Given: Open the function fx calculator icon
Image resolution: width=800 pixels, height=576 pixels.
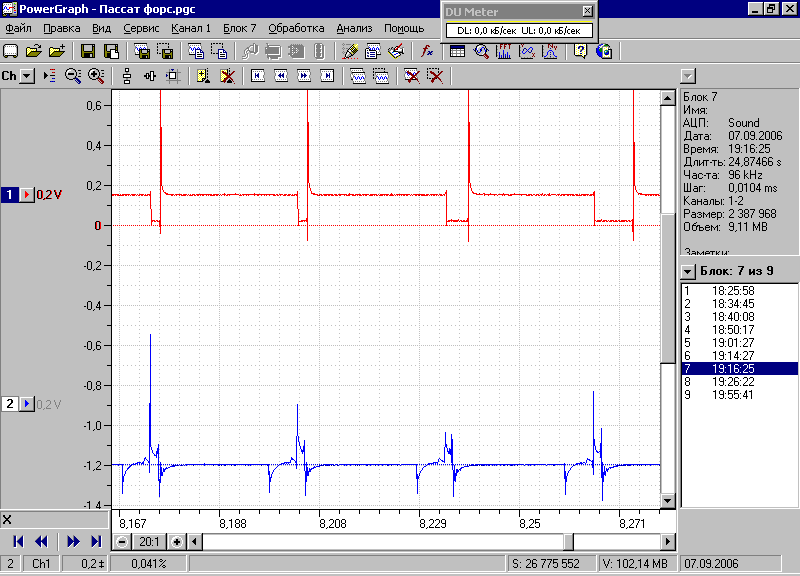Looking at the screenshot, I should tap(427, 51).
